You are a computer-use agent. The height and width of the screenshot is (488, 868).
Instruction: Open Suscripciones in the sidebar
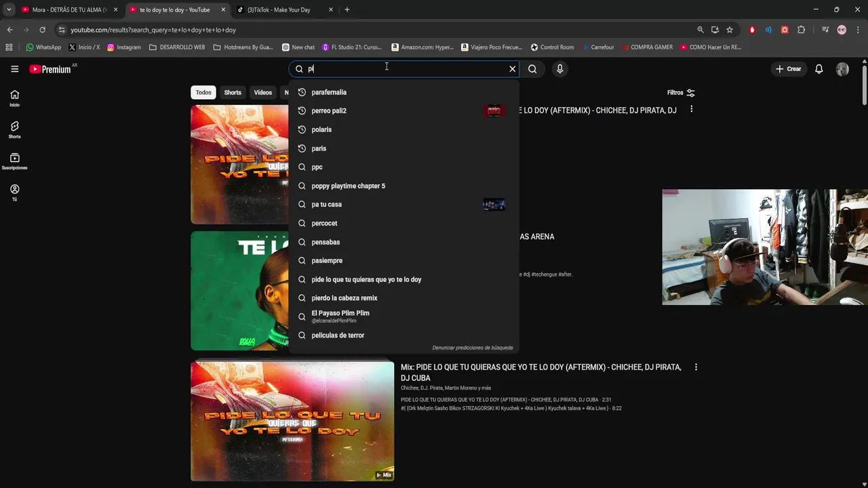click(14, 161)
